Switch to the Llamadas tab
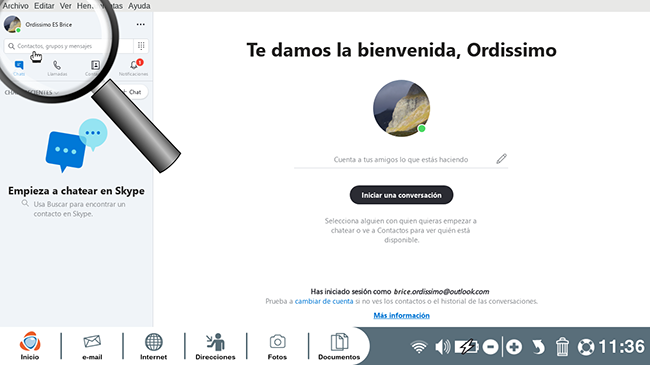Screen dimensions: 650x365 pyautogui.click(x=57, y=68)
